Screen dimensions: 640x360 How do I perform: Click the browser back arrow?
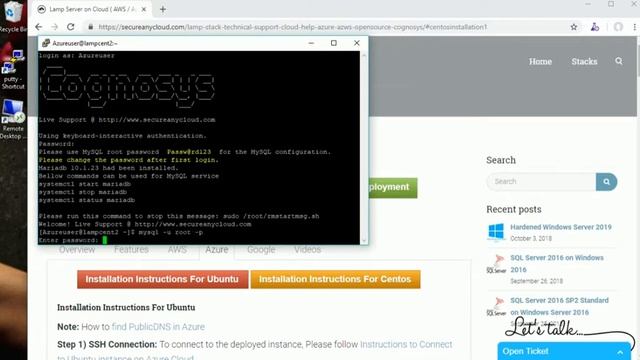coord(38,27)
